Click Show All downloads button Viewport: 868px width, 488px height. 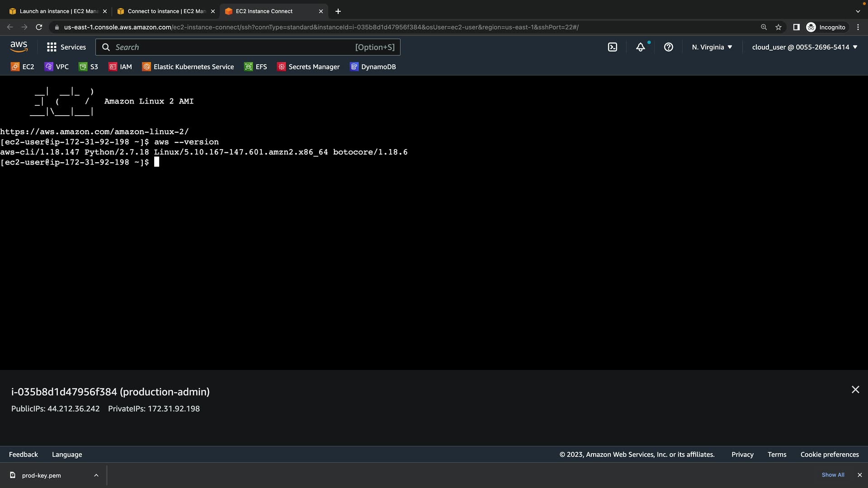tap(833, 475)
